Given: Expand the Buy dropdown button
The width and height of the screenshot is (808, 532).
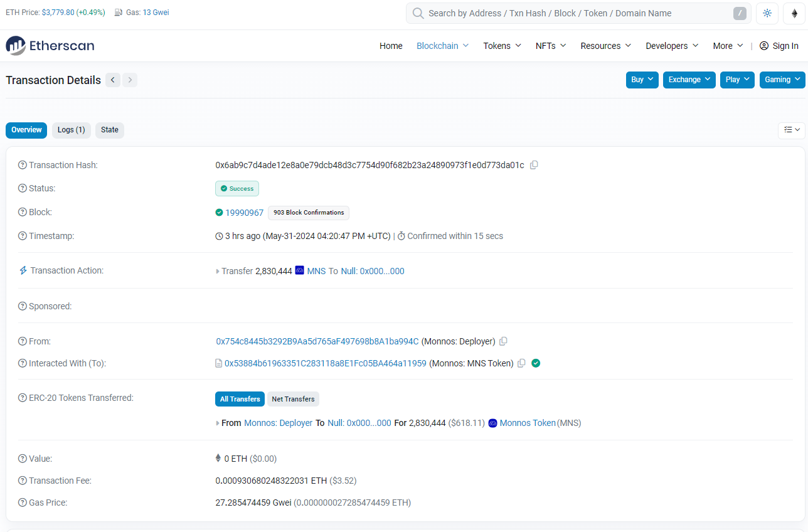Looking at the screenshot, I should [x=642, y=80].
